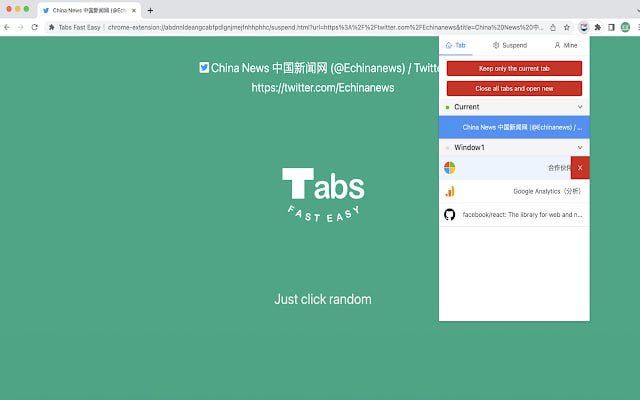Viewport: 640px width, 400px height.
Task: Click the Tabs Fast Easy extension icon
Action: coord(583,26)
